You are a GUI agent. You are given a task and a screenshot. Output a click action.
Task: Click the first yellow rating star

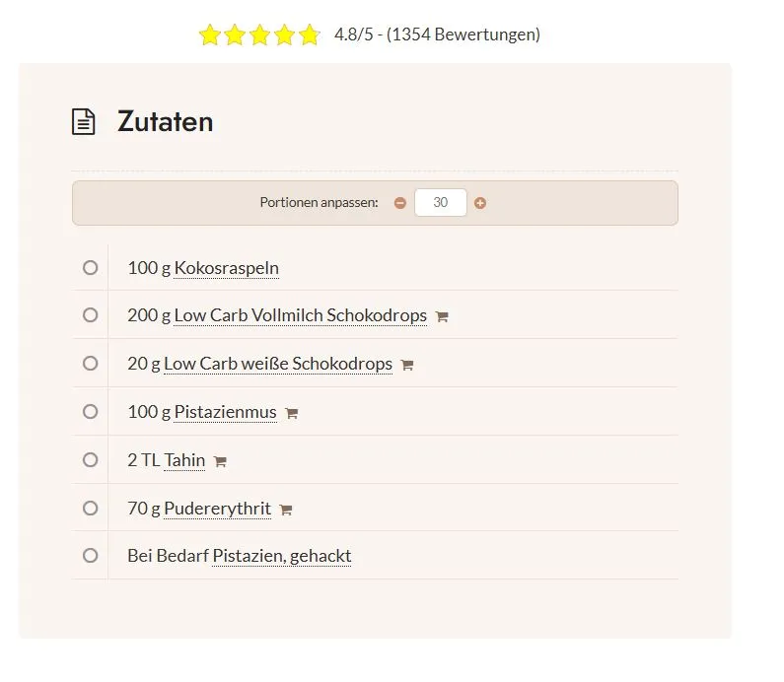point(209,35)
